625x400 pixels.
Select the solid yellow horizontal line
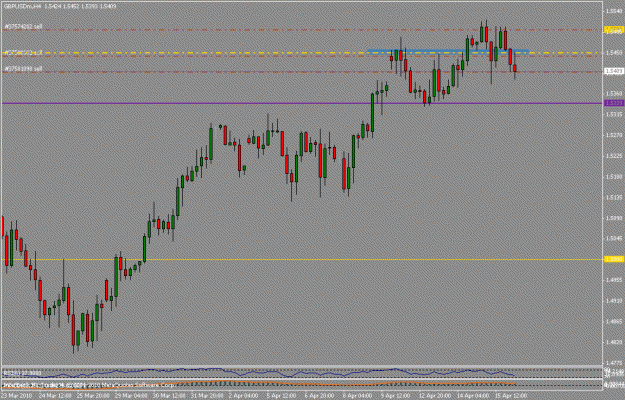click(x=303, y=259)
